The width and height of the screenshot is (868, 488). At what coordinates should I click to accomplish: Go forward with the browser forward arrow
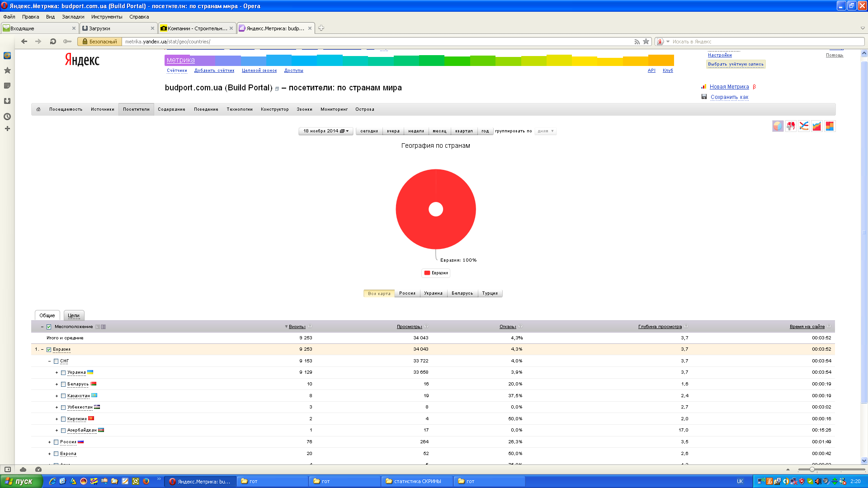point(38,42)
